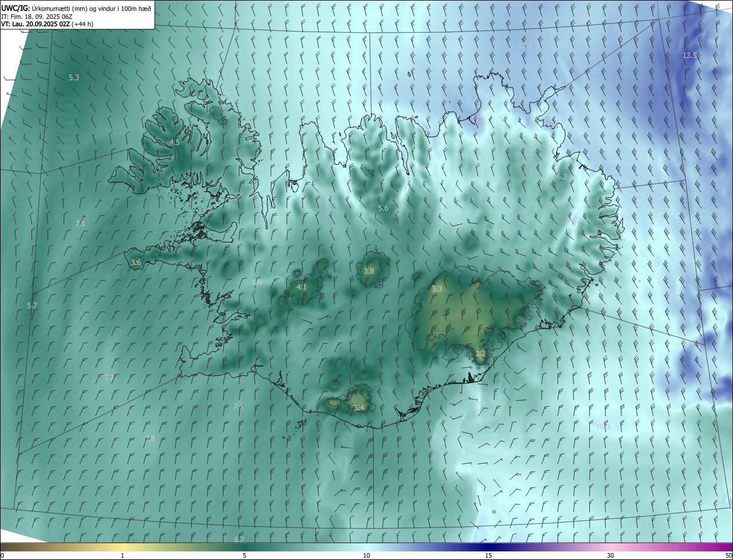Viewport: 733px width, 560px height.
Task: Click the offshore value label '5.7'
Action: click(x=32, y=306)
